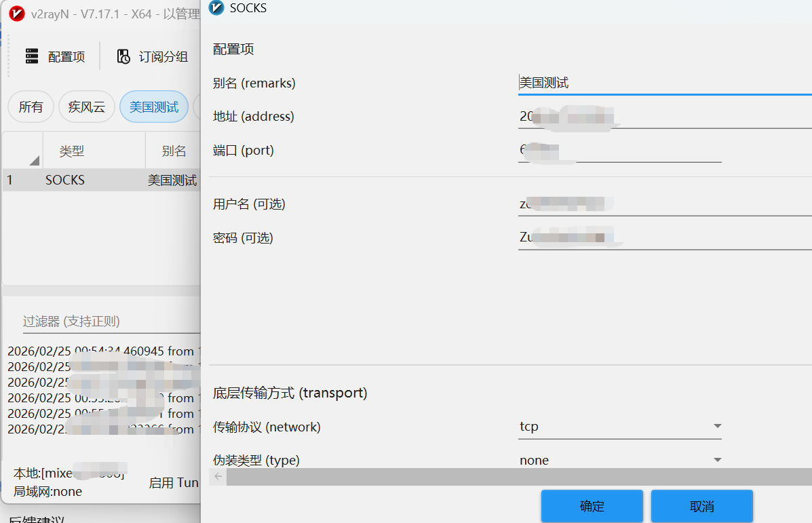Screen dimensions: 812x523
Task: Focus the 密码 (可选) input field
Action: pos(665,237)
